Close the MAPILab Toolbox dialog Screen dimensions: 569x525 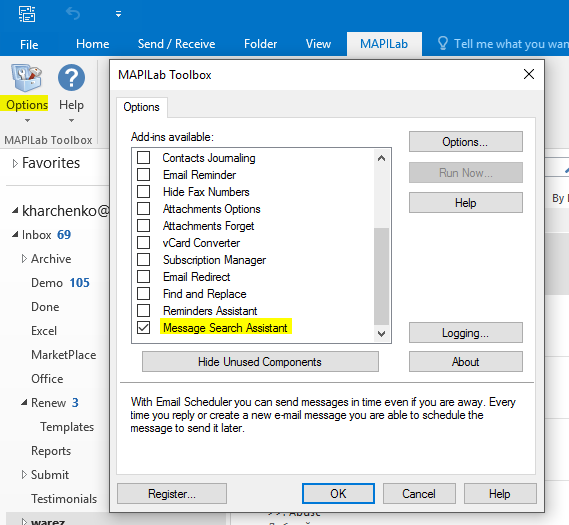[529, 74]
